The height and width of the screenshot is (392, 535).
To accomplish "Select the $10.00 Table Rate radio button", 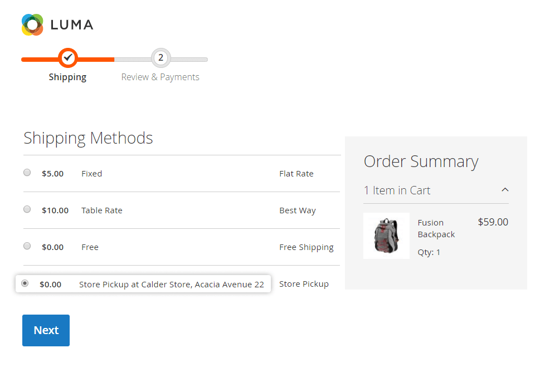I will 27,209.
